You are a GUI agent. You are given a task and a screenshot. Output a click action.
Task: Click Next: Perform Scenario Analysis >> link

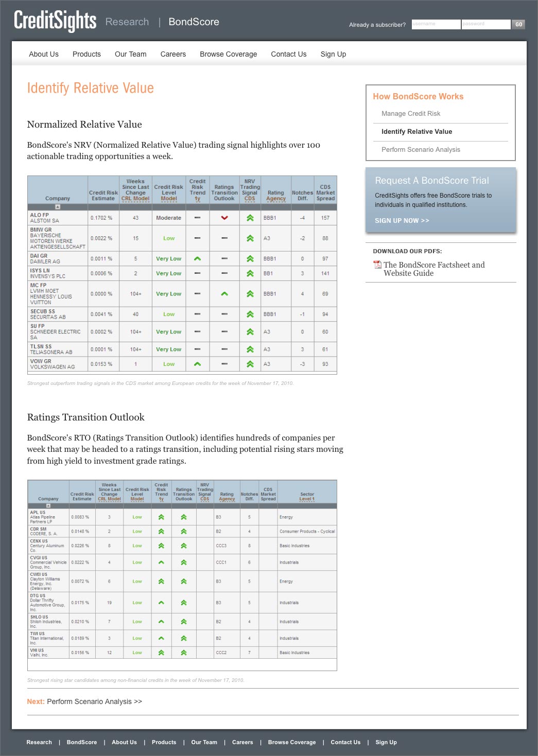pos(84,701)
